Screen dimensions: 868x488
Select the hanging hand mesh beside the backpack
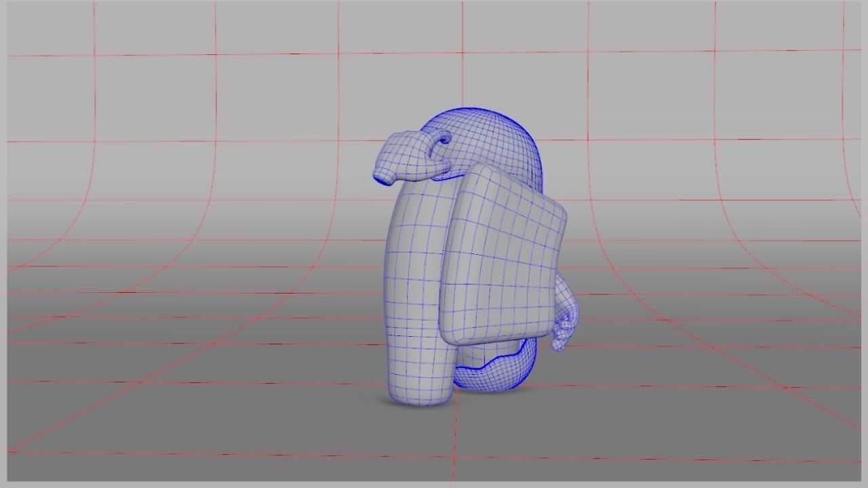point(565,312)
